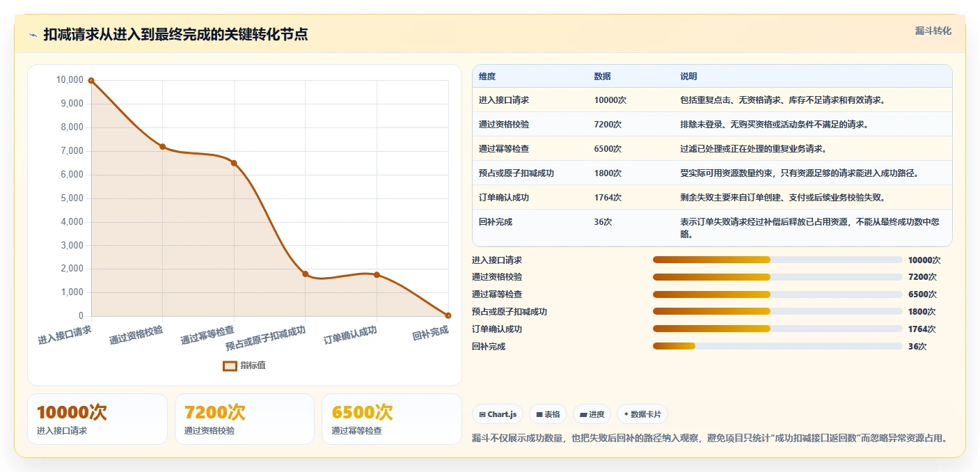Click the chart data point for 通过幂等检查
Viewport: 980px width, 472px height.
(234, 163)
